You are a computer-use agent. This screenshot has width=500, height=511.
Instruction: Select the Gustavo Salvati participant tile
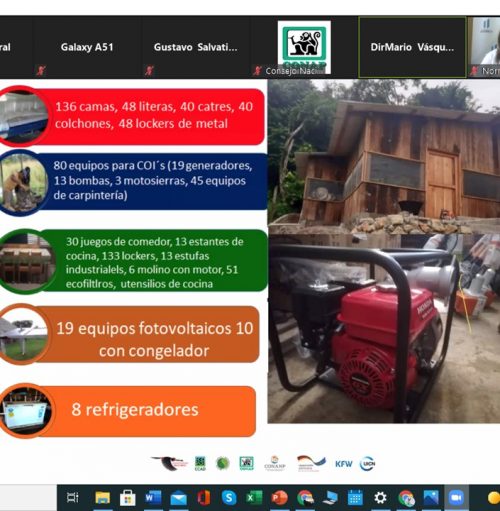coord(195,47)
